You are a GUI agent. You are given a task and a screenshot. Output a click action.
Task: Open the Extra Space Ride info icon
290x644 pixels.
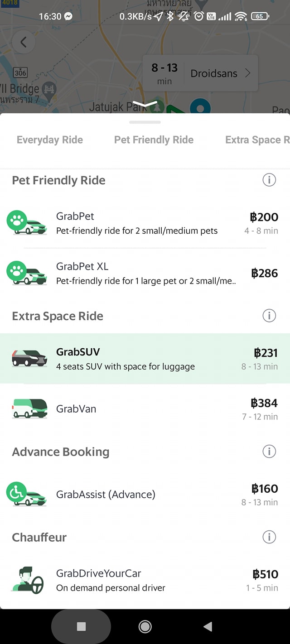pos(269,315)
